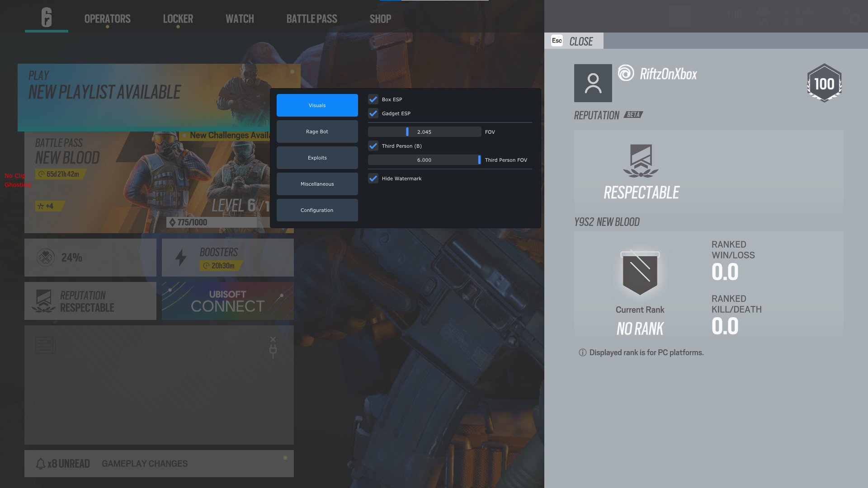Click the level 100 hexagon badge
The width and height of the screenshot is (868, 488).
point(824,83)
